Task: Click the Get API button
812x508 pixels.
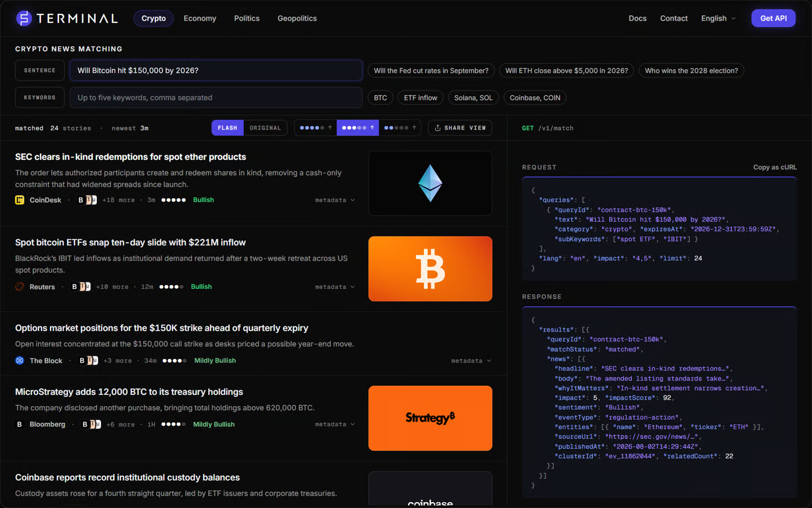Action: (x=773, y=19)
